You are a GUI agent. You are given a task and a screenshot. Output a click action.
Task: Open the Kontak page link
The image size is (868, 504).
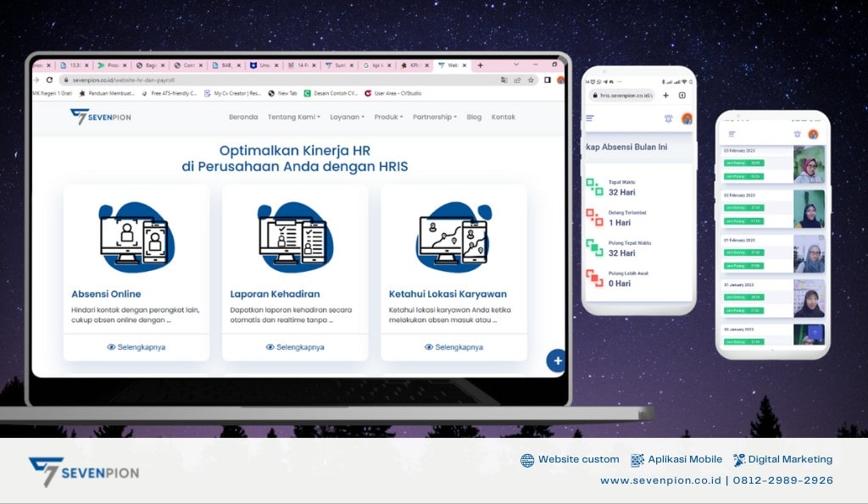(x=504, y=117)
